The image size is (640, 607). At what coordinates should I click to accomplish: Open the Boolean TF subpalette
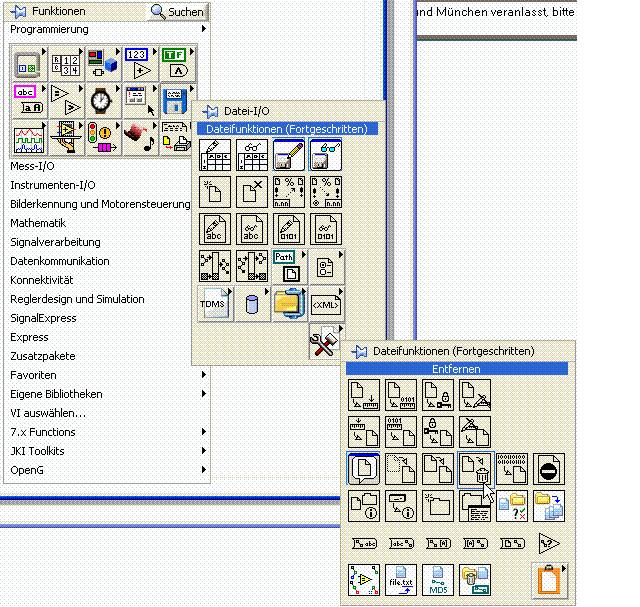point(177,64)
